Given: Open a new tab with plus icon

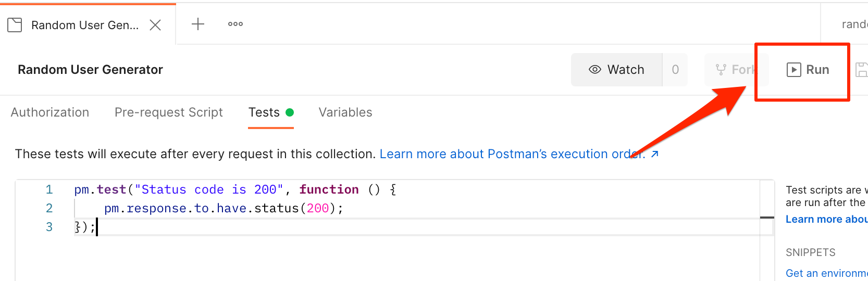Looking at the screenshot, I should coord(198,24).
